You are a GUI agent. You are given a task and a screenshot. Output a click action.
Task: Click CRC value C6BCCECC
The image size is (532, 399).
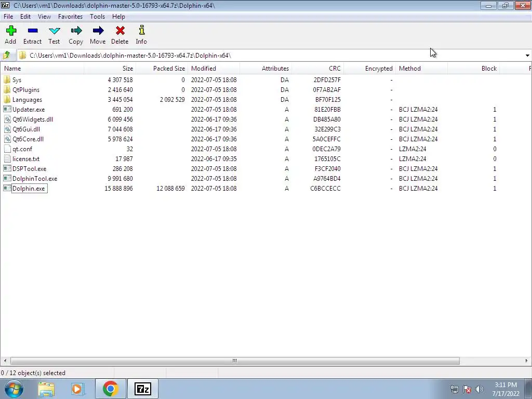click(x=325, y=188)
